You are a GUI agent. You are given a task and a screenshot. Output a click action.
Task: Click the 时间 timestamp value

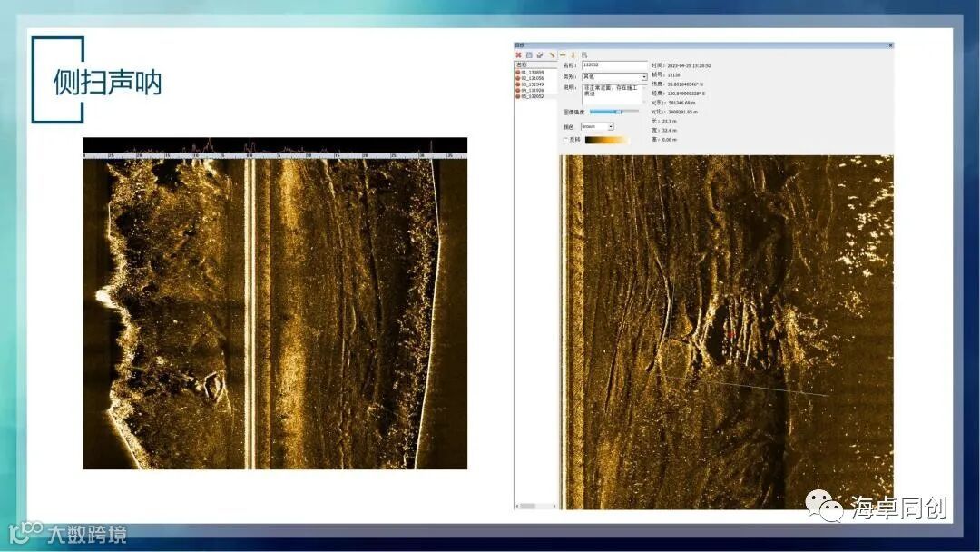point(689,65)
